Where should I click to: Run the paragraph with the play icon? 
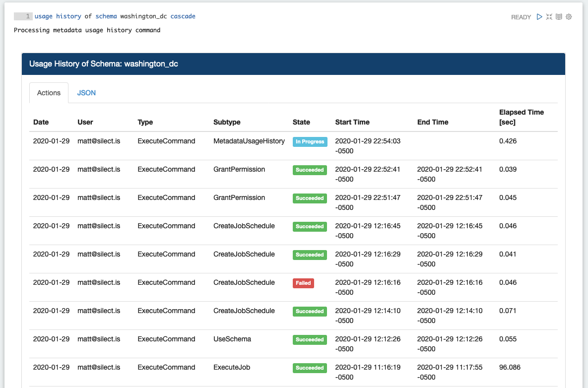click(539, 17)
